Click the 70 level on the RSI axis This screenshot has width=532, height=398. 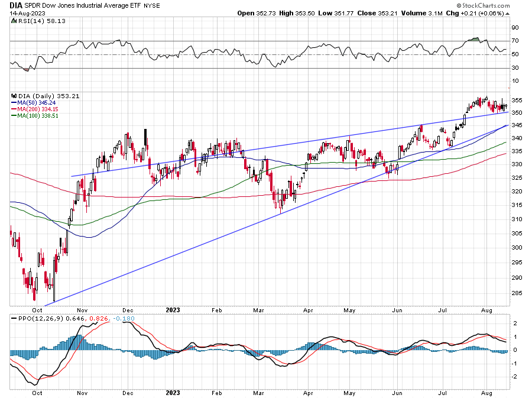[x=515, y=41]
